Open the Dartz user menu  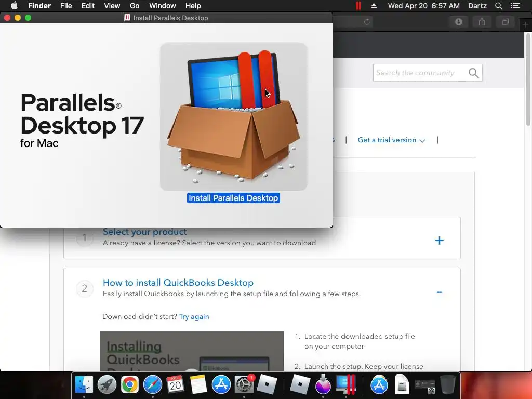click(x=477, y=6)
